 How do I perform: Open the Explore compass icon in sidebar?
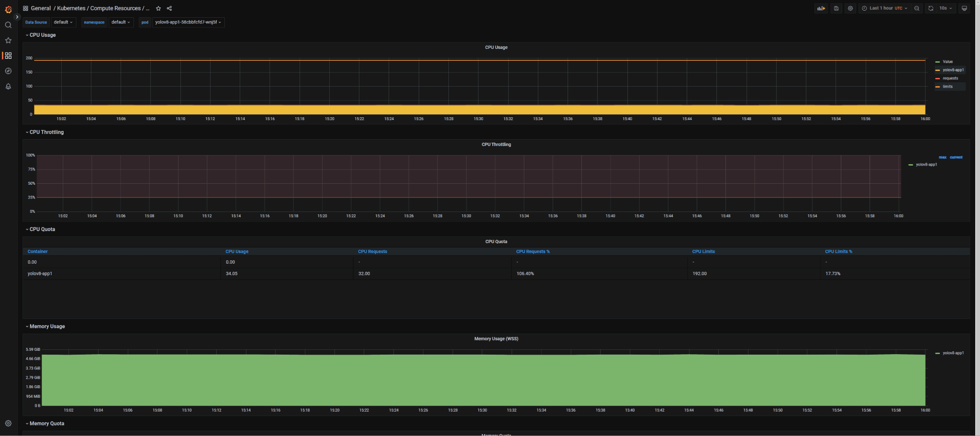click(8, 71)
